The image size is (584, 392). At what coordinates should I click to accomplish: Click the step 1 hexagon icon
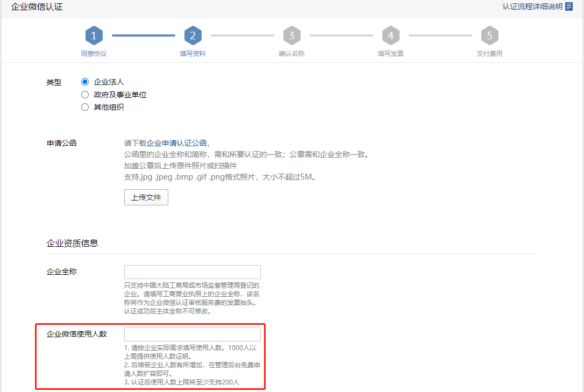tap(94, 35)
